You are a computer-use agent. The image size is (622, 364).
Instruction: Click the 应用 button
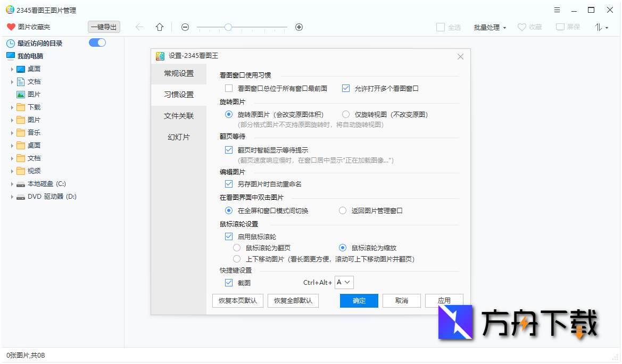(x=444, y=300)
